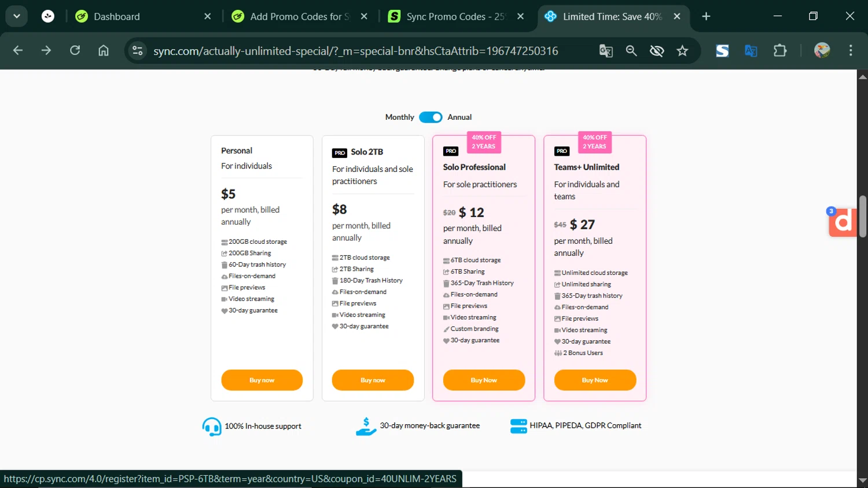Click the Custom branding feature
Image resolution: width=868 pixels, height=488 pixels.
(x=475, y=329)
